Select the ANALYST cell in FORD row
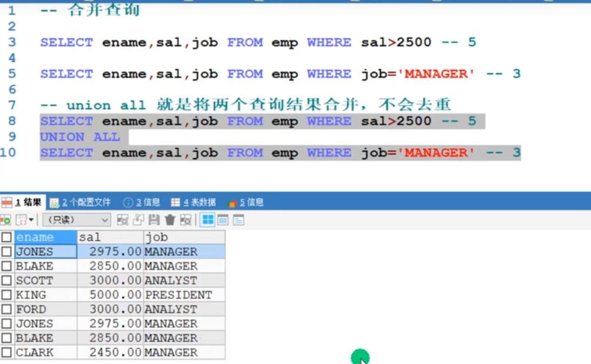The height and width of the screenshot is (364, 591). tap(184, 309)
